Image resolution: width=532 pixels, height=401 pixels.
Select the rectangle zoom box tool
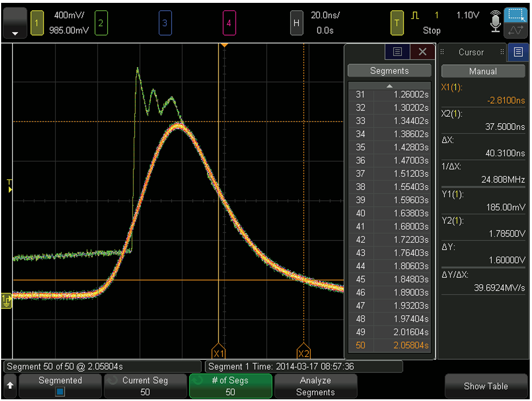516,15
